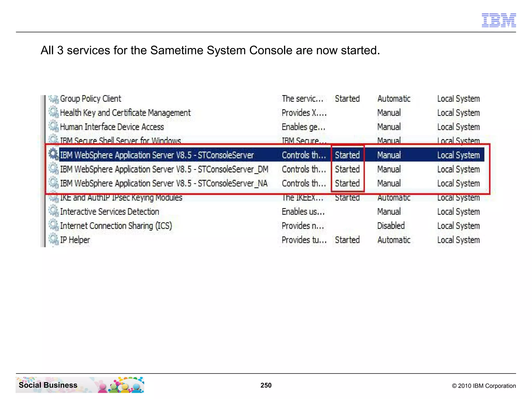Click the IBM logo in header
Viewport: 532px width, 399px height.
point(499,20)
